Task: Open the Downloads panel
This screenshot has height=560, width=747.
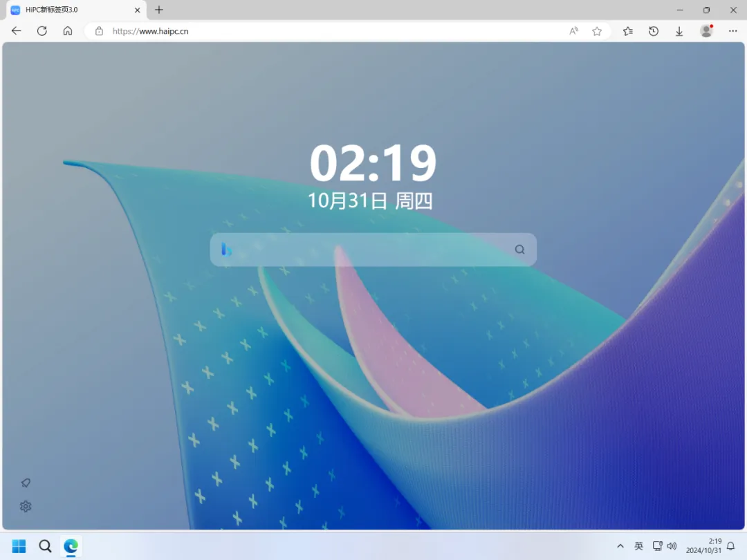Action: pos(679,31)
